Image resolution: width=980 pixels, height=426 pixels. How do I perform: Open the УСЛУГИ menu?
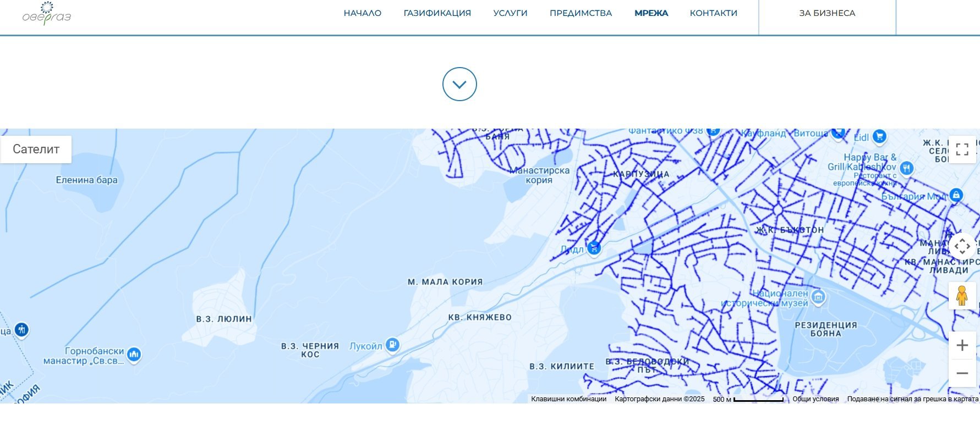point(510,13)
